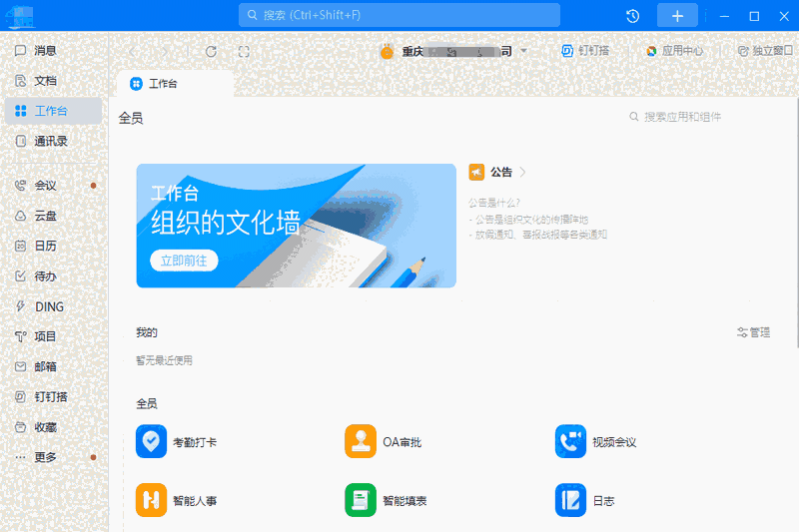The width and height of the screenshot is (799, 532).
Task: Click the 立即前往 button on banner
Action: click(x=184, y=261)
